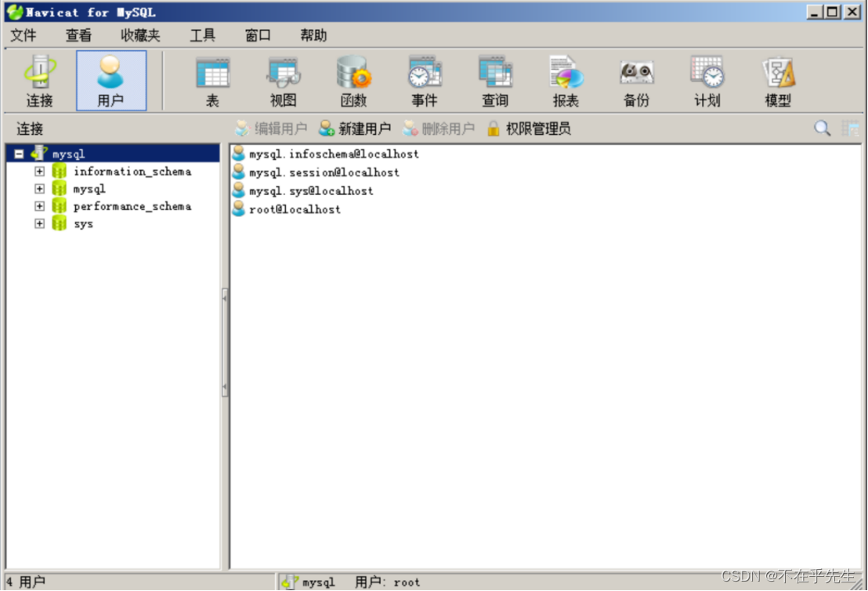Select root@localhost user
The image size is (868, 591).
[x=295, y=209]
